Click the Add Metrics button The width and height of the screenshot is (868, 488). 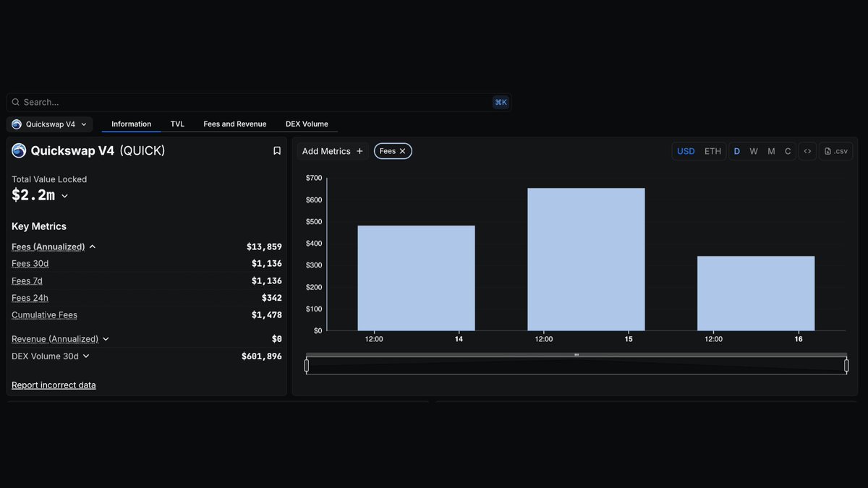(333, 151)
